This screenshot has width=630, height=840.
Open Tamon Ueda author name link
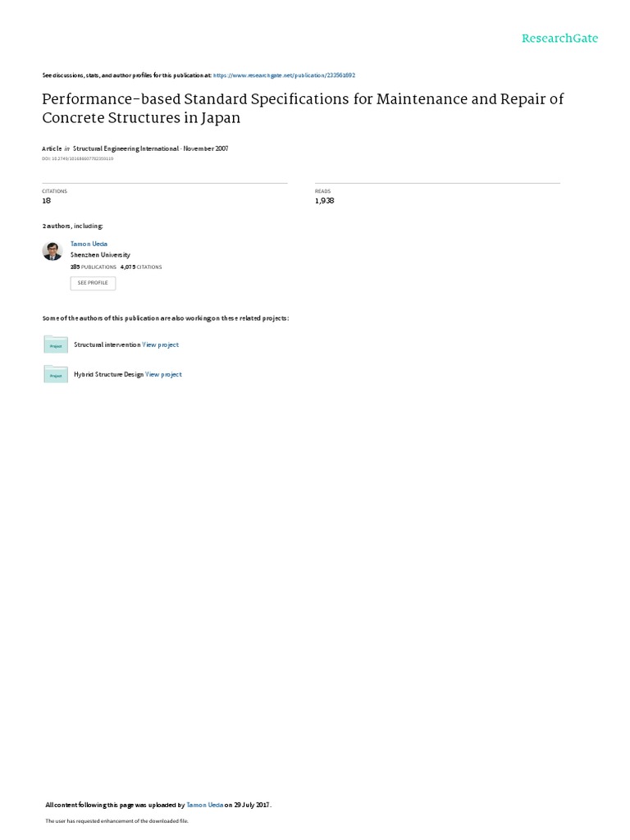click(89, 244)
